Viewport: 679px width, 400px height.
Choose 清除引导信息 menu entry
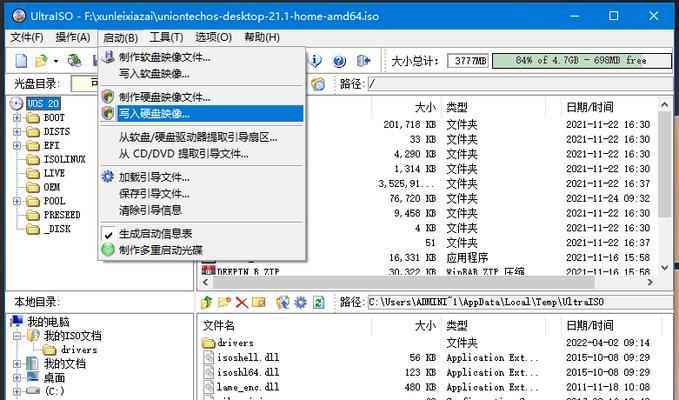(x=202, y=210)
